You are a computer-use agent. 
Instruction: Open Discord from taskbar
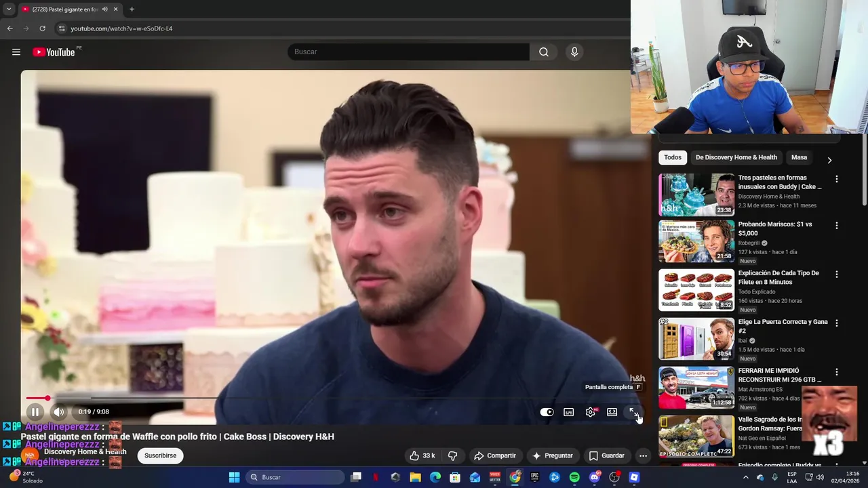(595, 477)
